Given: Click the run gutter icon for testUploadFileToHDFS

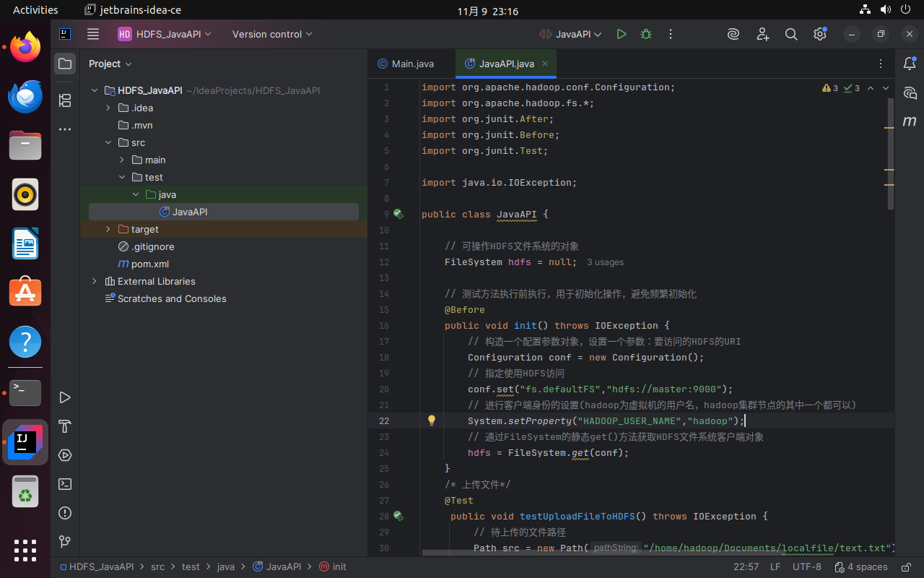Looking at the screenshot, I should point(398,517).
